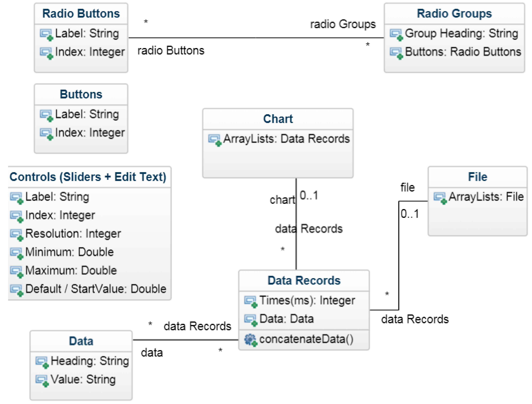Select the Chart class title
532x404 pixels.
tap(278, 119)
